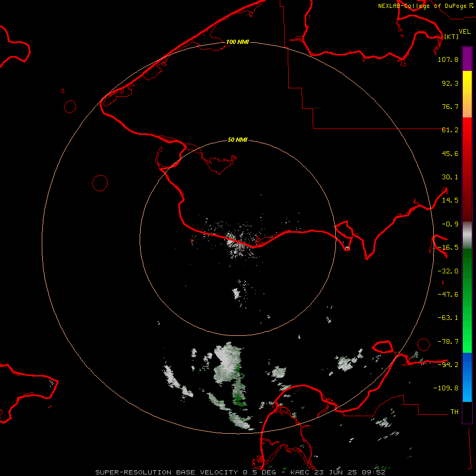Select the 107.8 scale value
The image size is (476, 476).
(x=448, y=59)
